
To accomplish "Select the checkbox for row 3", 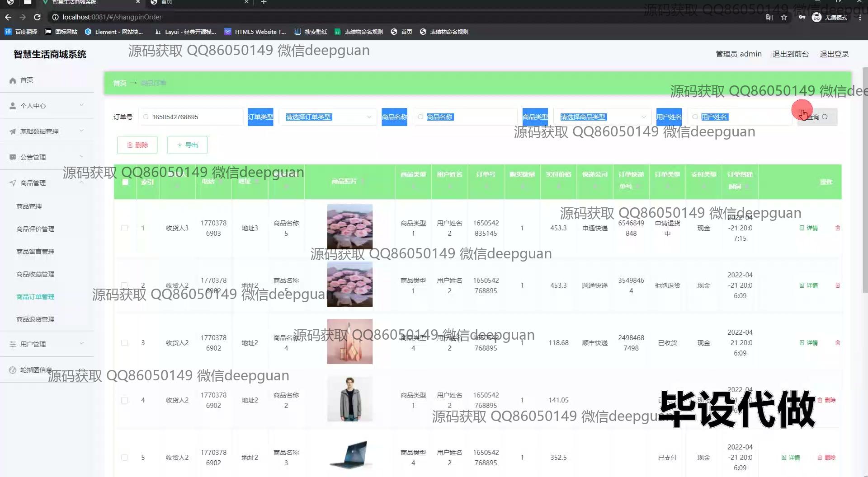I will click(124, 343).
